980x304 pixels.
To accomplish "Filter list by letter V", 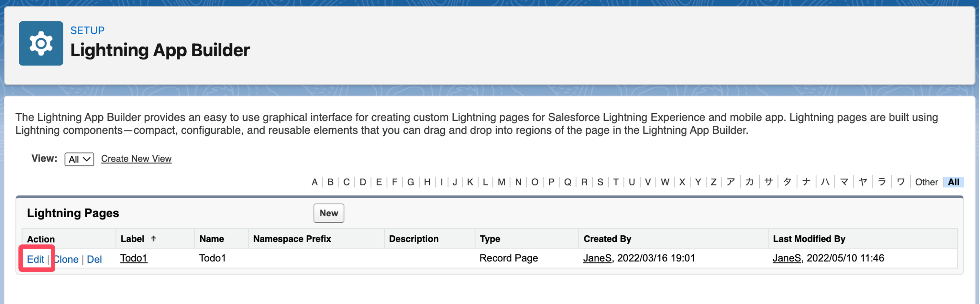I will click(x=647, y=182).
